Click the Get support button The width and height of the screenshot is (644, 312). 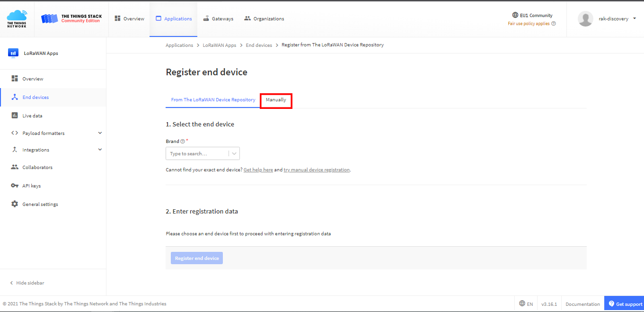coord(624,303)
